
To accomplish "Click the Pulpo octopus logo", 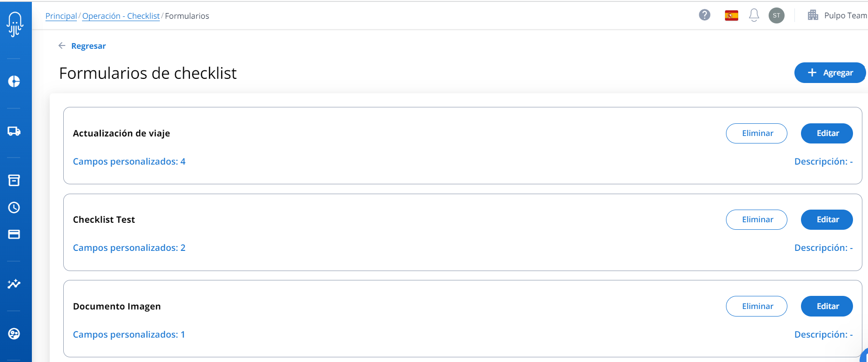I will [15, 24].
